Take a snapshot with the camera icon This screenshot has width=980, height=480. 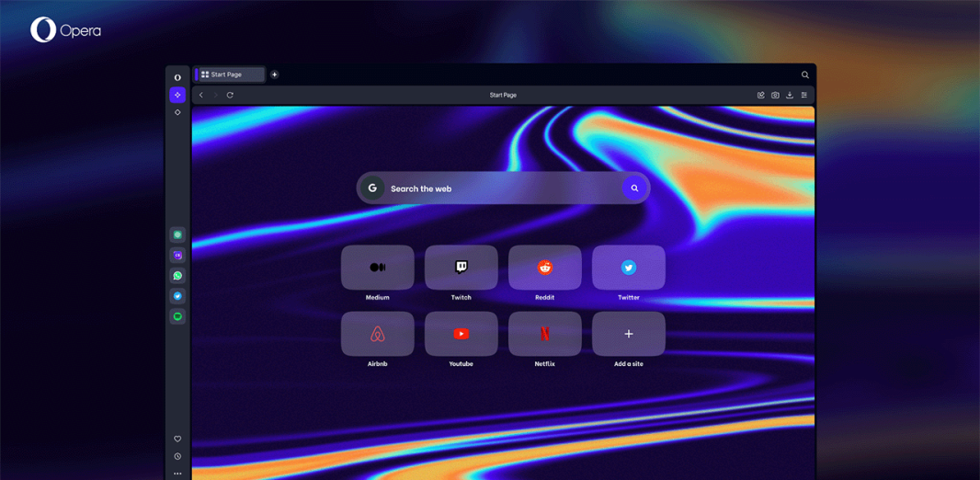click(775, 95)
